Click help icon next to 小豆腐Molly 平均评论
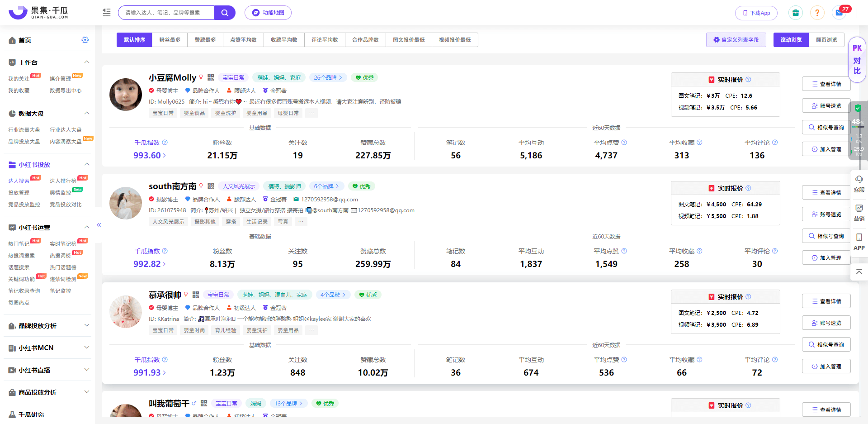Image resolution: width=868 pixels, height=424 pixels. (775, 142)
